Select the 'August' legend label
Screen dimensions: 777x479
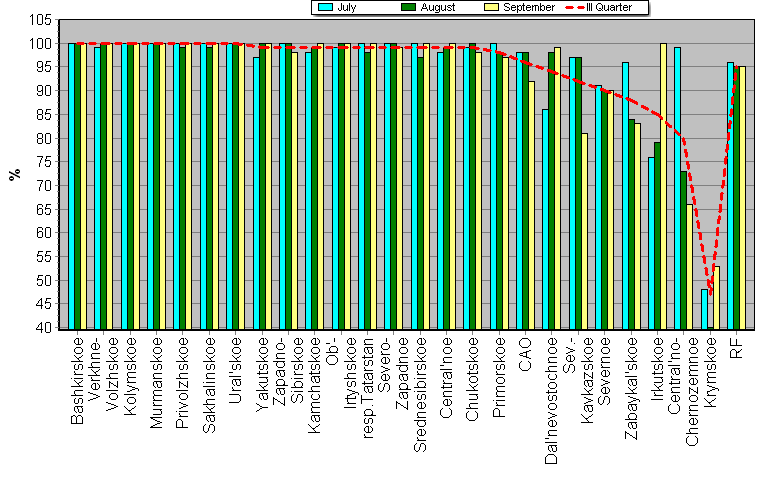tap(438, 7)
